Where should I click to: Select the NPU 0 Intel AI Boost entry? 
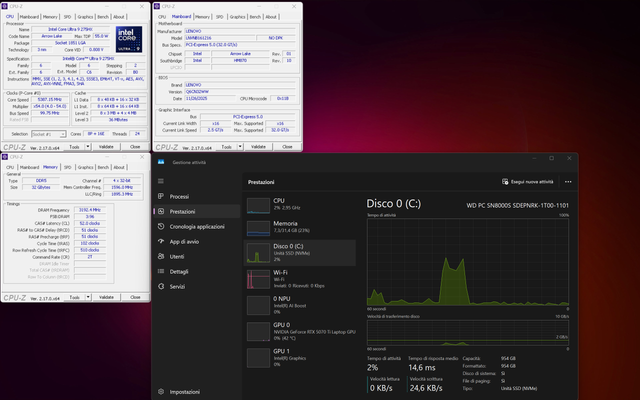coord(300,305)
